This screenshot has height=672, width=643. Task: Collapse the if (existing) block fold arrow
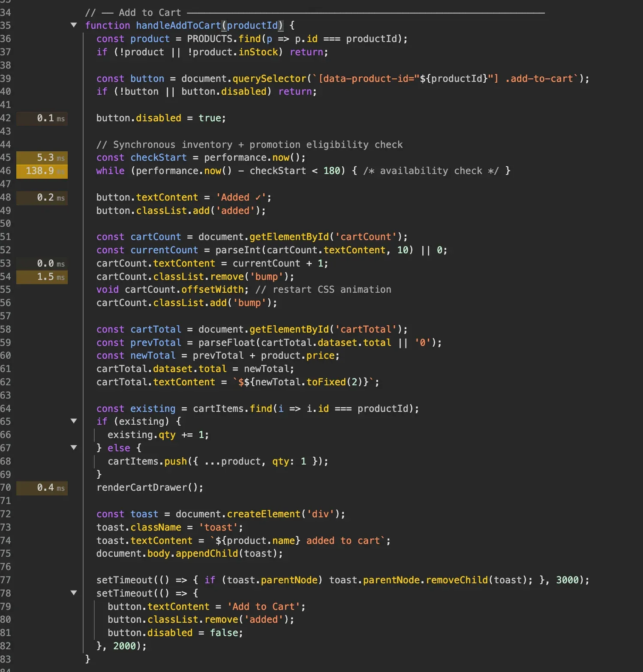pos(74,421)
